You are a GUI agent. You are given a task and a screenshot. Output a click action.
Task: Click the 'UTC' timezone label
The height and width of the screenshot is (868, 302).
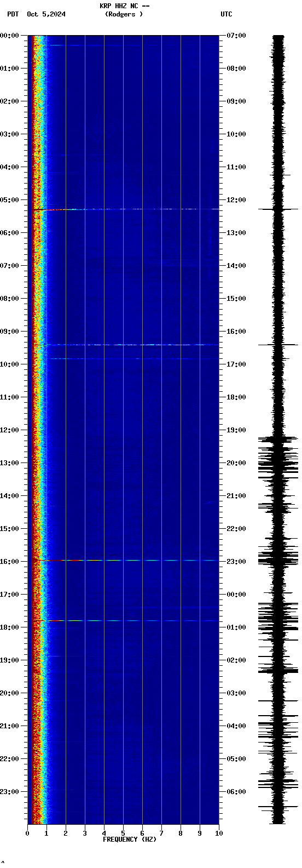coord(226,14)
